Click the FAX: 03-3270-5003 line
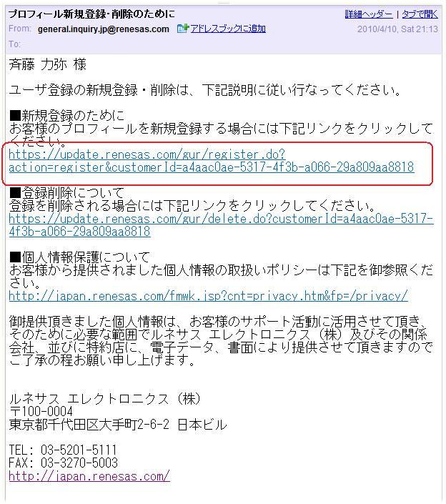This screenshot has width=446, height=504. (64, 463)
